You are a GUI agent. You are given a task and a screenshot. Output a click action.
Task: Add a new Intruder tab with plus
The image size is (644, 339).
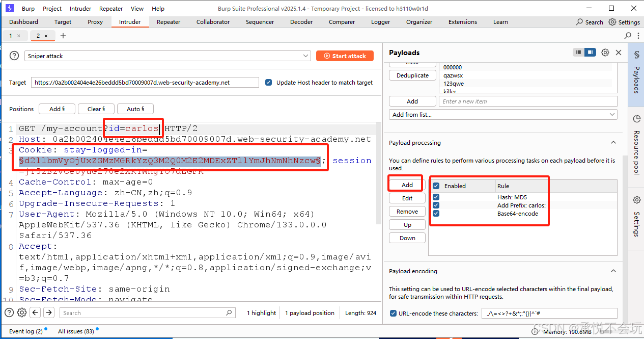(x=63, y=36)
